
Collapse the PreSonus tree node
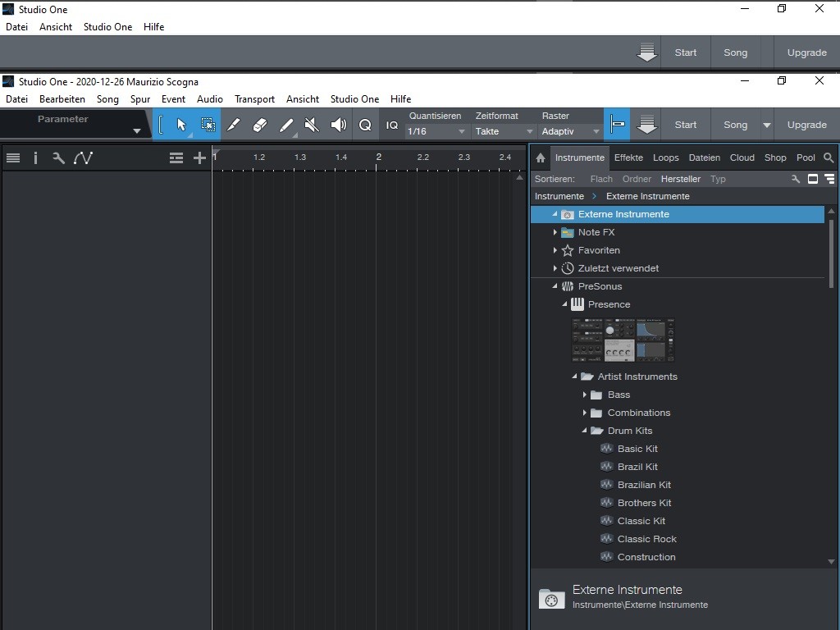(555, 286)
